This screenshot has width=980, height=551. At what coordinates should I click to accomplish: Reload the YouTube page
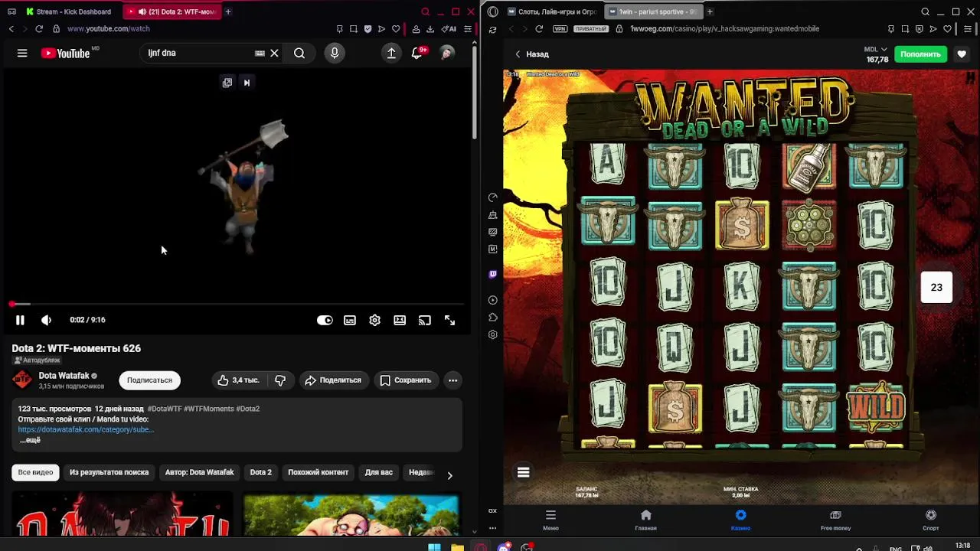(x=39, y=29)
